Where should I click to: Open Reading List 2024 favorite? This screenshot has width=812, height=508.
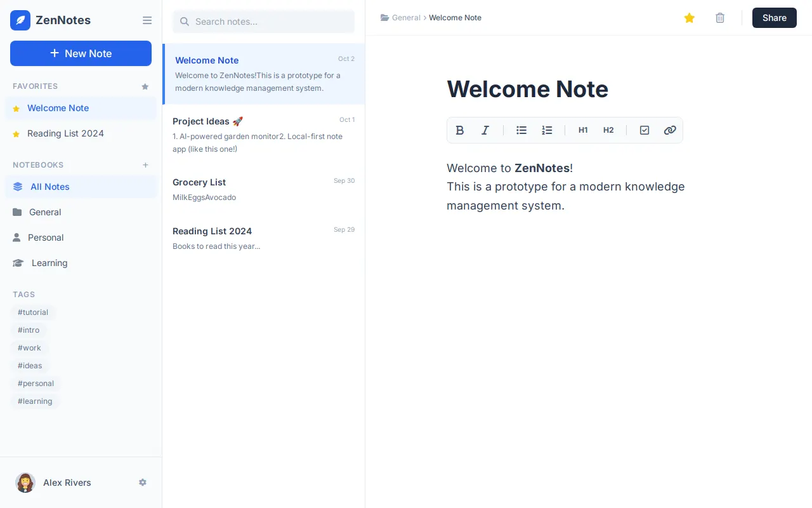81,133
